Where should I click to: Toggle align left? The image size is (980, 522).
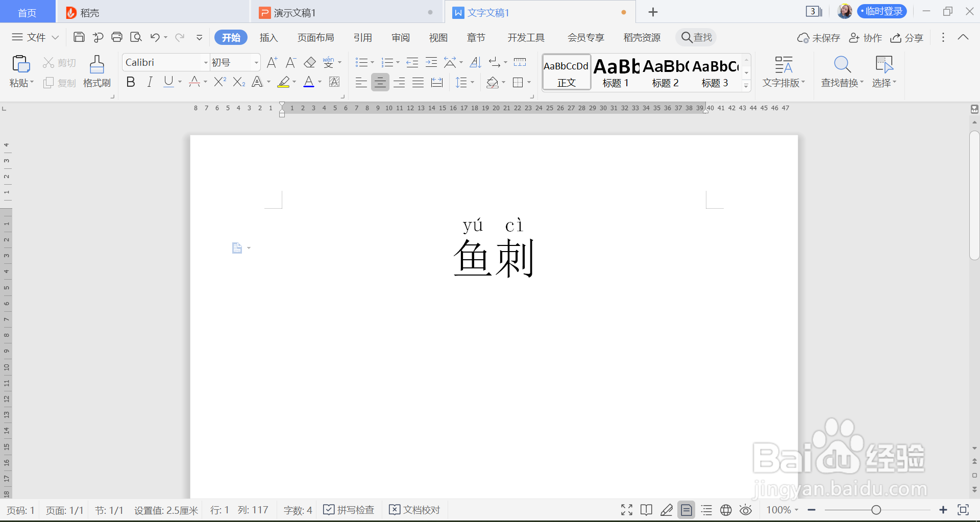pyautogui.click(x=361, y=82)
